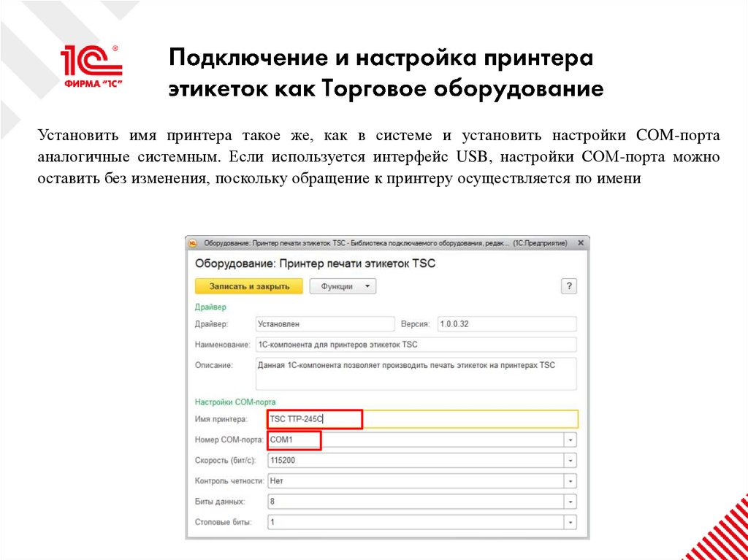Viewport: 748px width, 560px height.
Task: Click the Описание label
Action: (213, 365)
